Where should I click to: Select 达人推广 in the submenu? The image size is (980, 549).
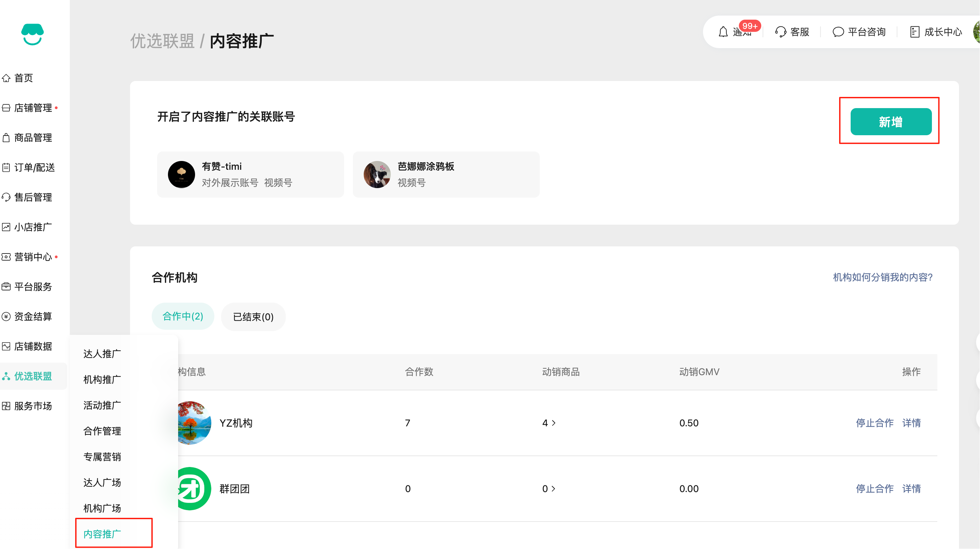coord(102,354)
